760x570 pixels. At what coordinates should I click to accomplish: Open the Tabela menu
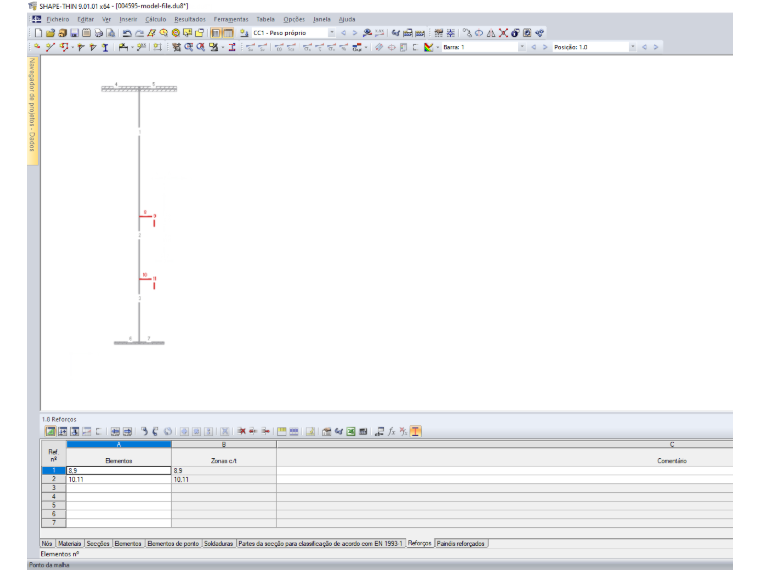tap(266, 19)
